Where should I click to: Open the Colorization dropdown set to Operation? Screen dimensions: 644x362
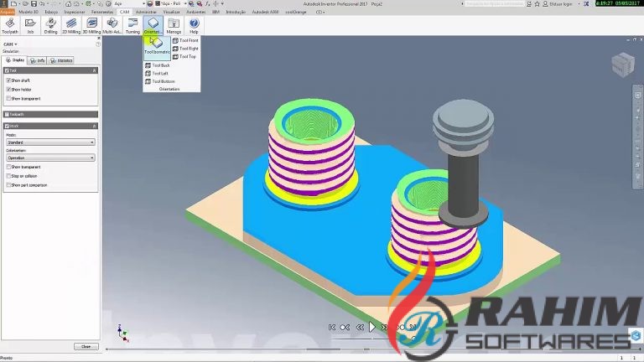[50, 158]
